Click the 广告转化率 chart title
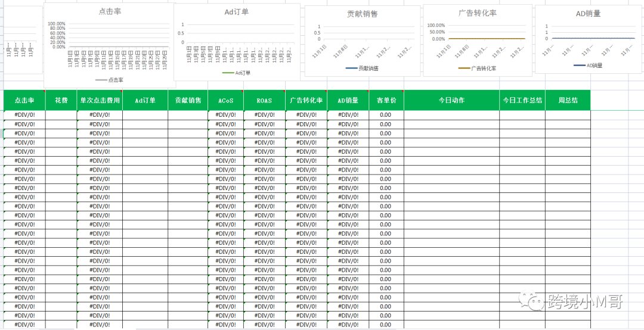The image size is (644, 330). [477, 13]
